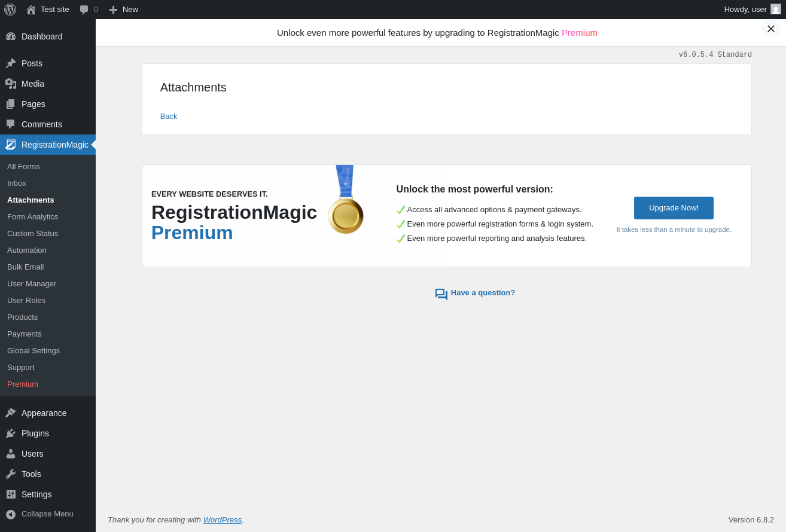Follow the pink Premium banner link
Image resolution: width=786 pixels, height=532 pixels.
tap(580, 33)
